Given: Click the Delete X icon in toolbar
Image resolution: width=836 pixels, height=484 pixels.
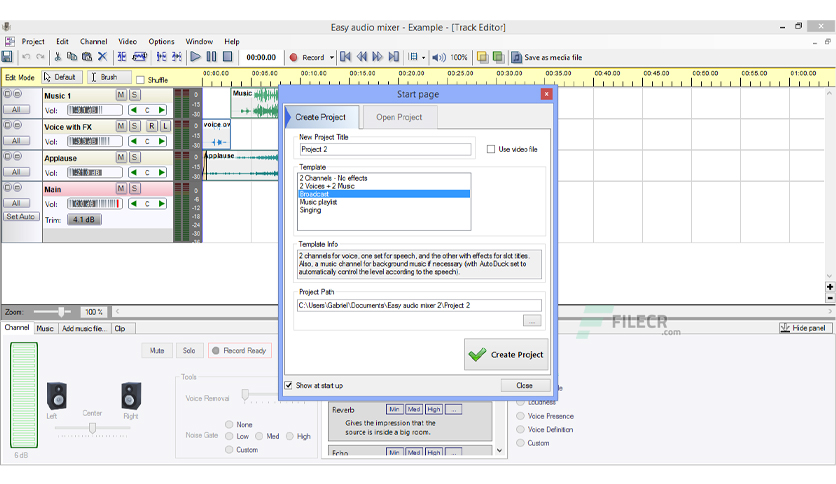Looking at the screenshot, I should tap(102, 57).
